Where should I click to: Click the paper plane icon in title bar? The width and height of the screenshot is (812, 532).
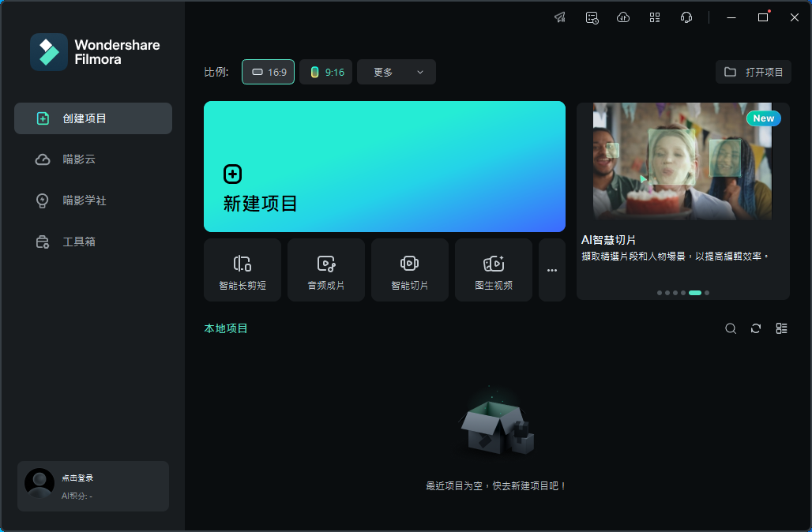point(560,17)
